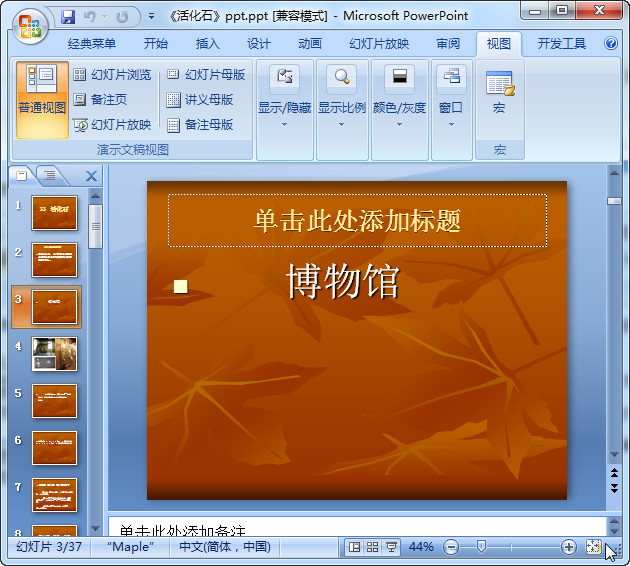Open the 动画 ribbon tab
The height and width of the screenshot is (566, 630).
tap(310, 43)
